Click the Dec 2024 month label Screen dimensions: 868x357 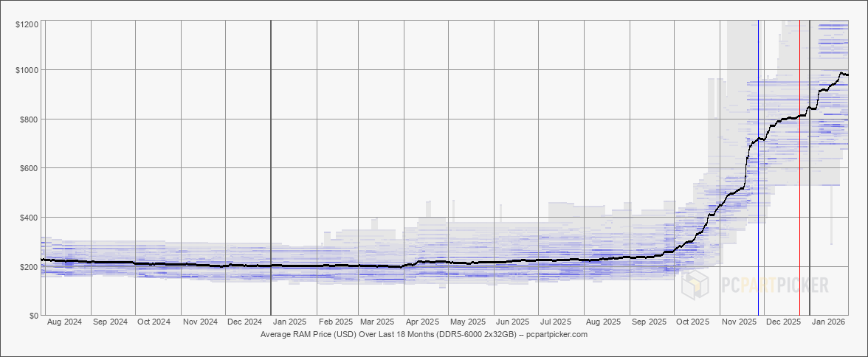point(244,322)
